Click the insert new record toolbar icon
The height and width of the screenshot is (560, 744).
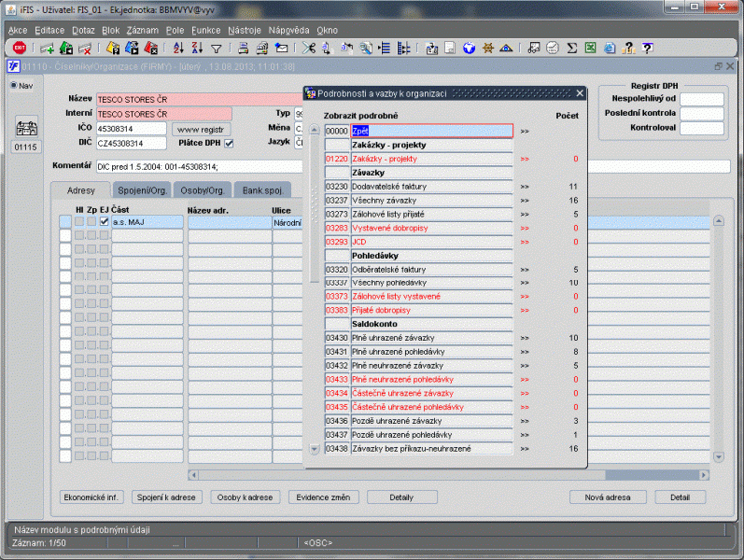tap(46, 48)
